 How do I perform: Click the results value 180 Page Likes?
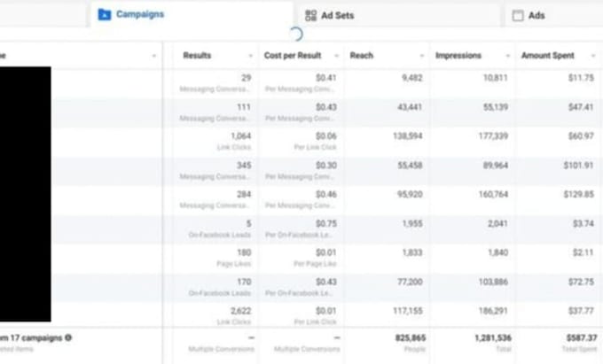244,252
